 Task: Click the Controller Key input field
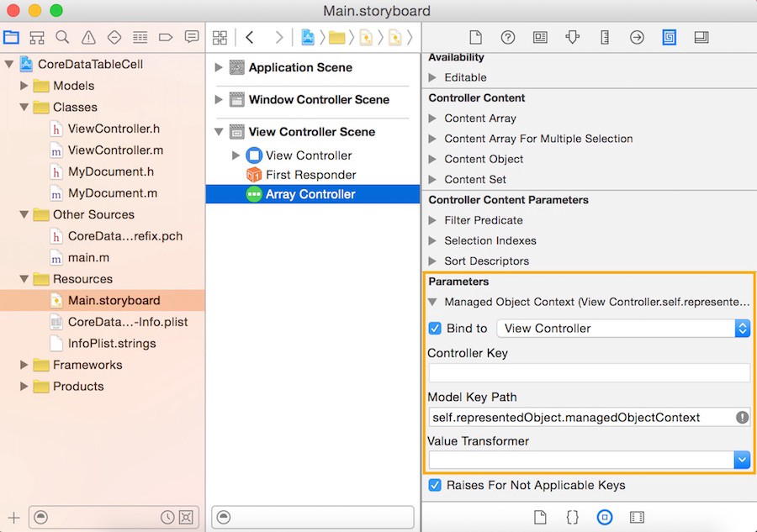(x=589, y=373)
